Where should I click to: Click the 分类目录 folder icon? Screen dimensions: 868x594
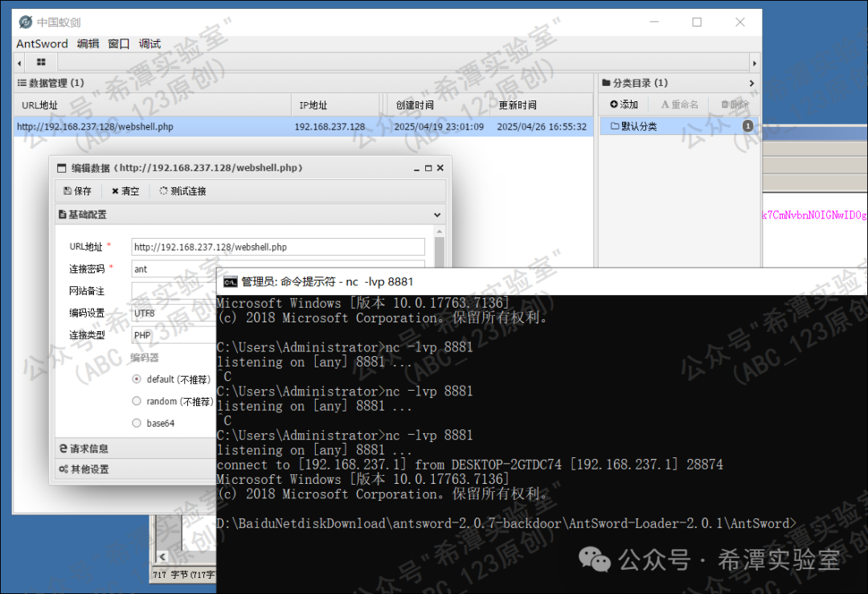[x=606, y=83]
